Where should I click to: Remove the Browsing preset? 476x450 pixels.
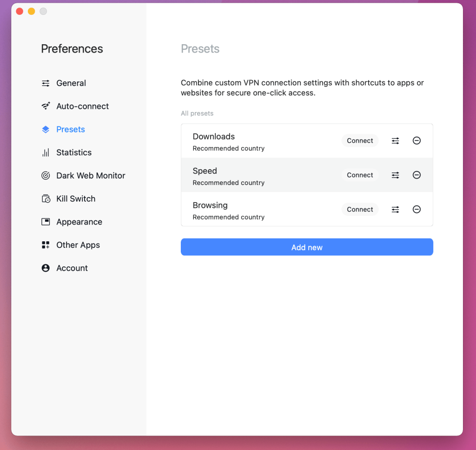416,209
